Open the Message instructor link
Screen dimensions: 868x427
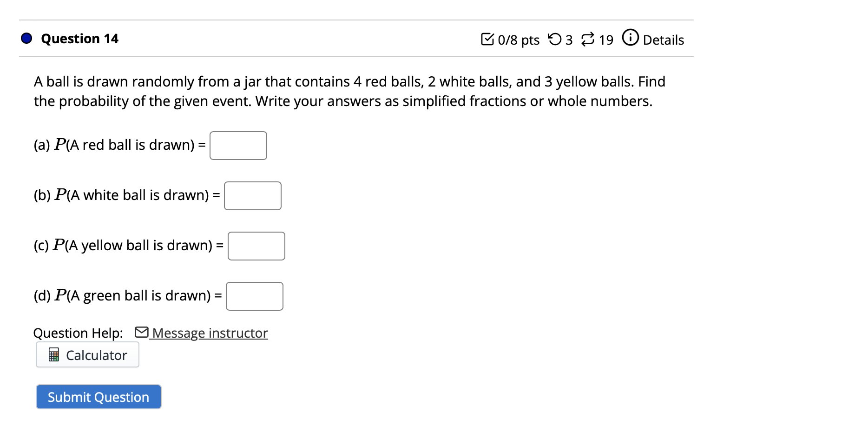point(209,333)
